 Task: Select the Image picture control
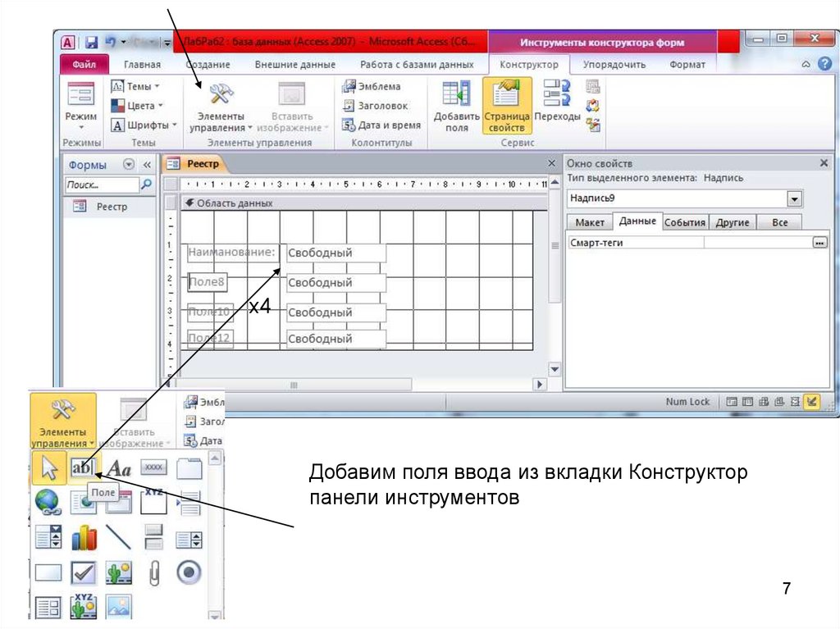[119, 607]
